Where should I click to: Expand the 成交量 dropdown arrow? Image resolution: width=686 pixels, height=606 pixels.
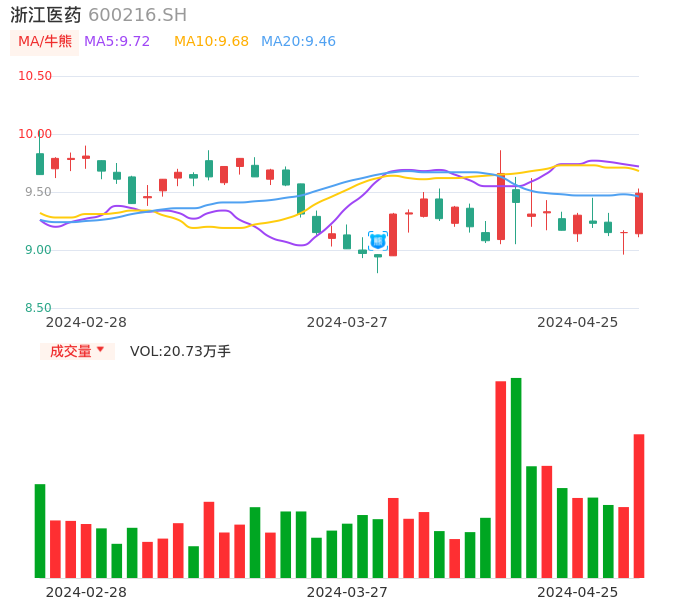tap(100, 350)
